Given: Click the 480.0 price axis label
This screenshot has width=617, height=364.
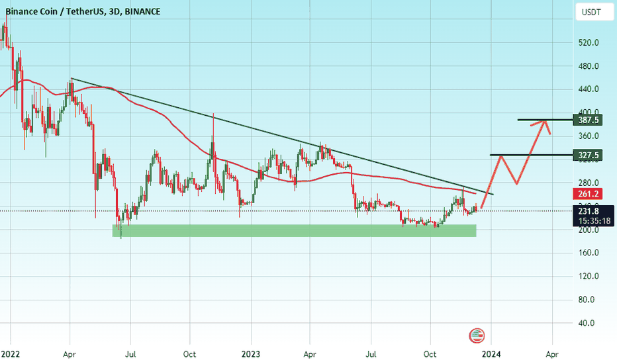Looking at the screenshot, I should 589,66.
